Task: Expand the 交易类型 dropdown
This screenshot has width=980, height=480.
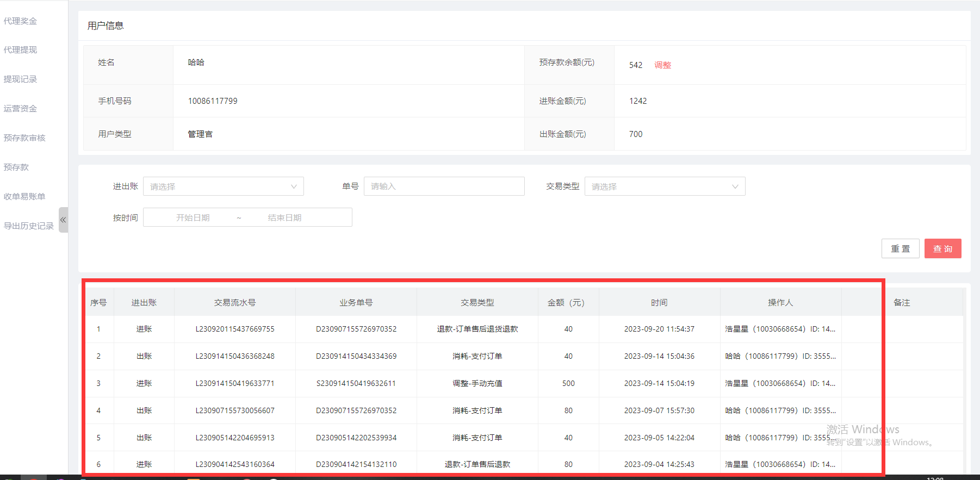Action: click(664, 186)
